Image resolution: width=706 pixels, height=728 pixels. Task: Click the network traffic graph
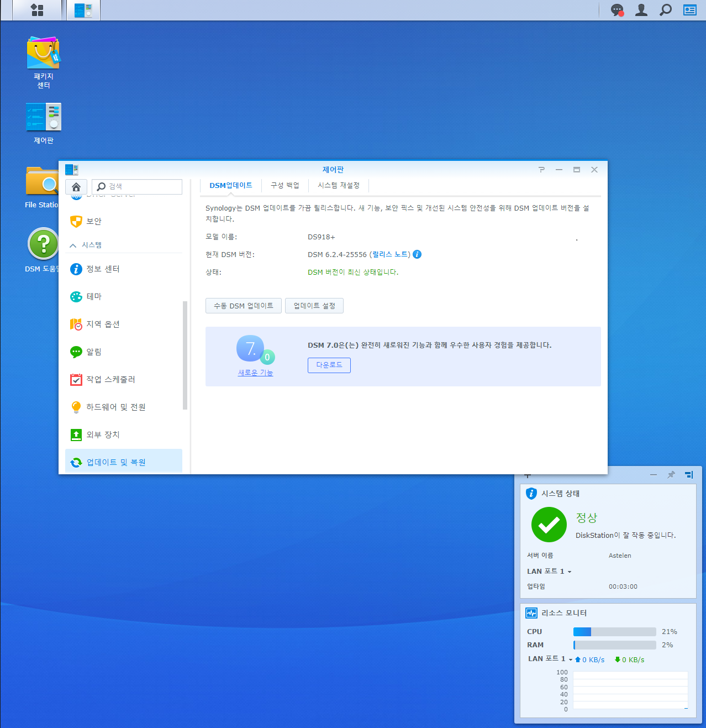630,690
